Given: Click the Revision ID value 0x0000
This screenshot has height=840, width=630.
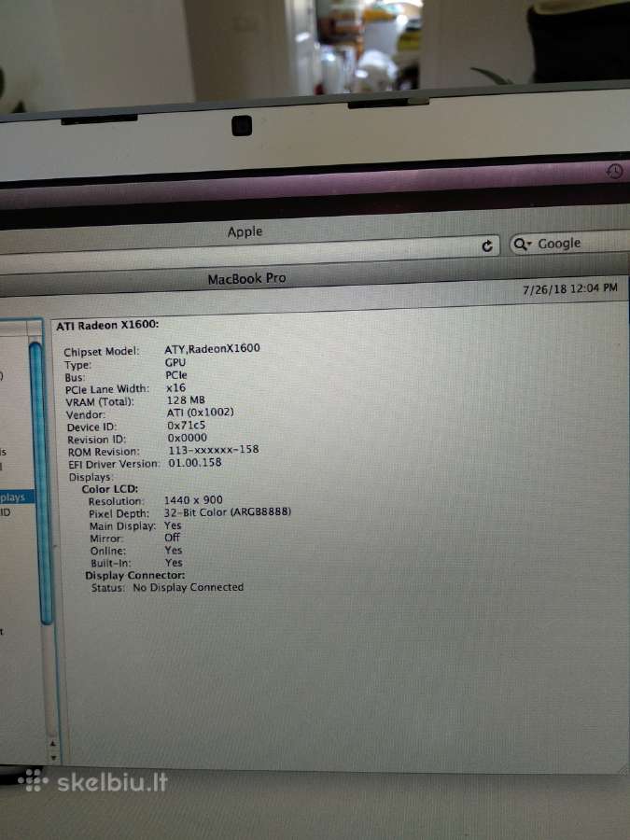Looking at the screenshot, I should pos(188,438).
